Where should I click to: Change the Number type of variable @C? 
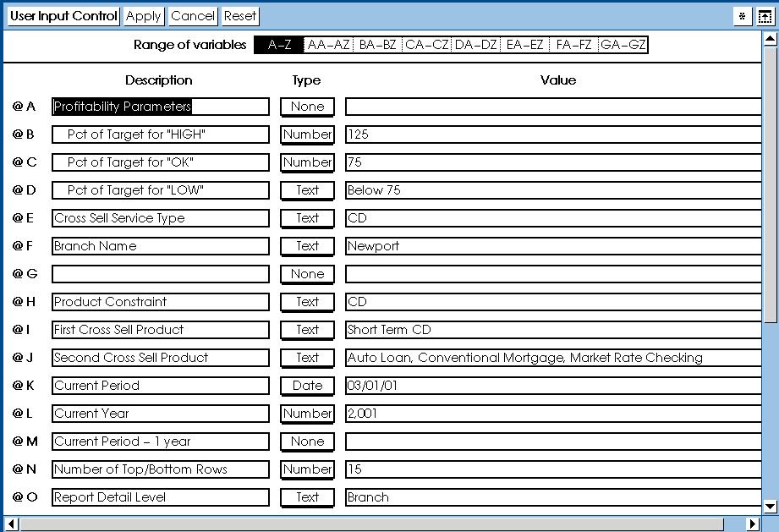pyautogui.click(x=308, y=162)
